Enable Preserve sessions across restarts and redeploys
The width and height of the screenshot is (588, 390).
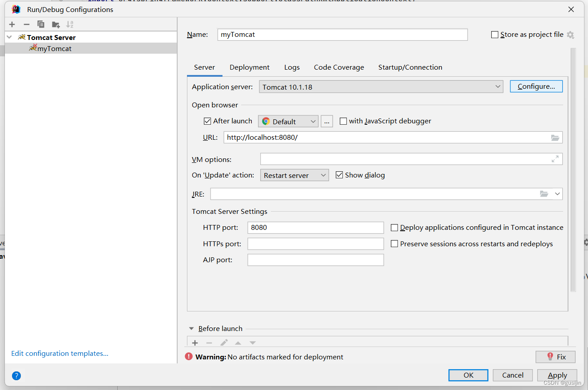click(x=394, y=244)
